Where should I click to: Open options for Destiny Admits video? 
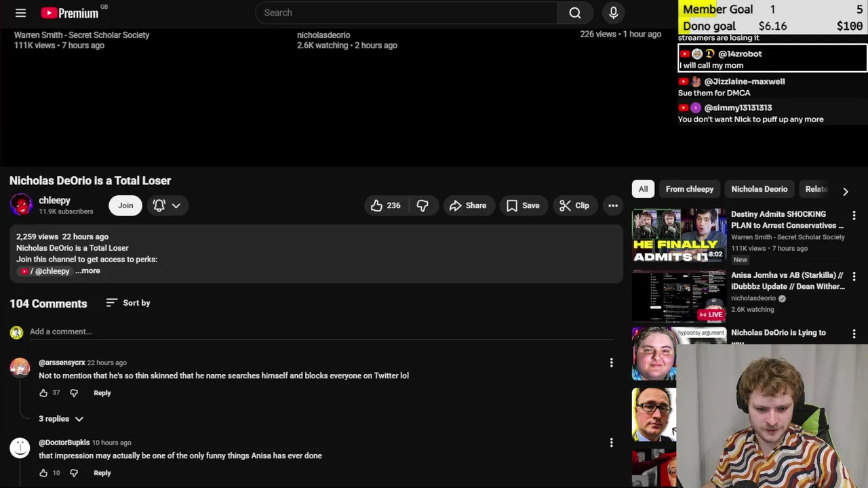pos(854,216)
